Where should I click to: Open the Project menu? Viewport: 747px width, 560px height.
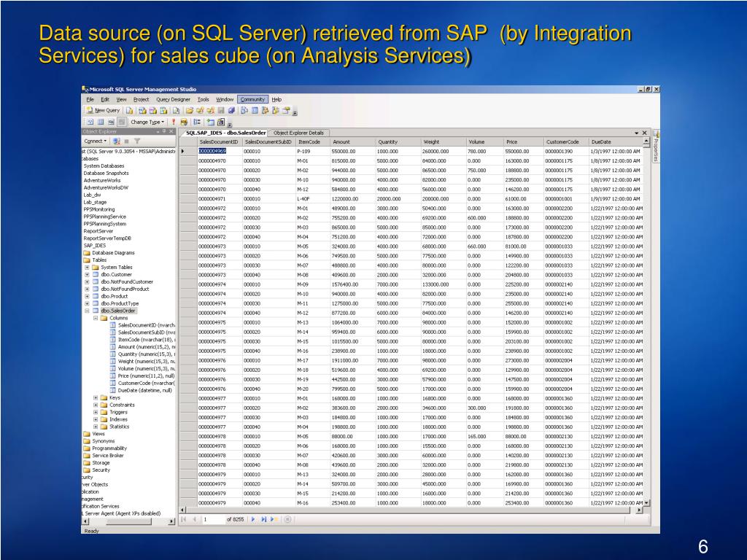pyautogui.click(x=141, y=99)
